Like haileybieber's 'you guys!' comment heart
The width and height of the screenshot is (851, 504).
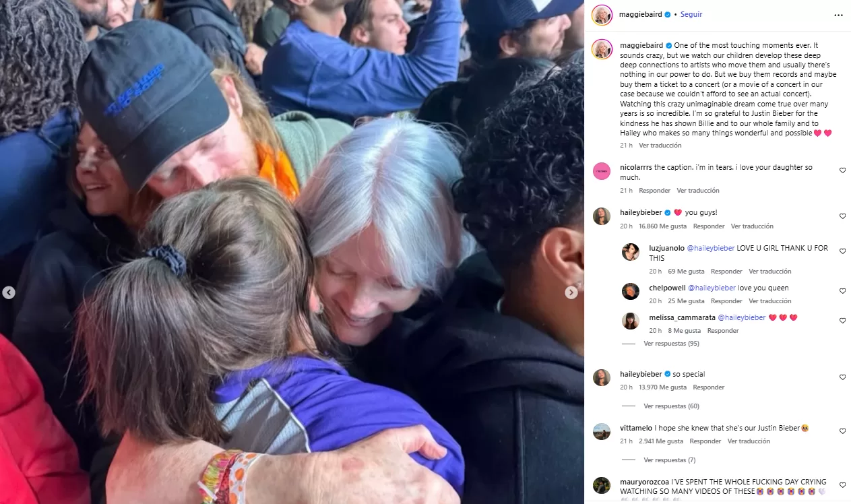(x=842, y=216)
